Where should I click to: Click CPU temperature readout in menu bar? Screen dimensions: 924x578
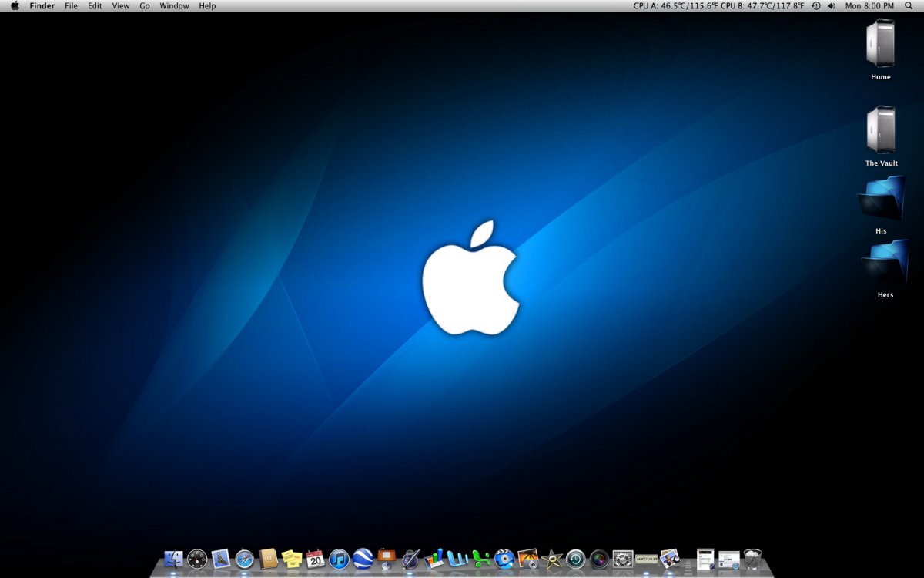718,5
